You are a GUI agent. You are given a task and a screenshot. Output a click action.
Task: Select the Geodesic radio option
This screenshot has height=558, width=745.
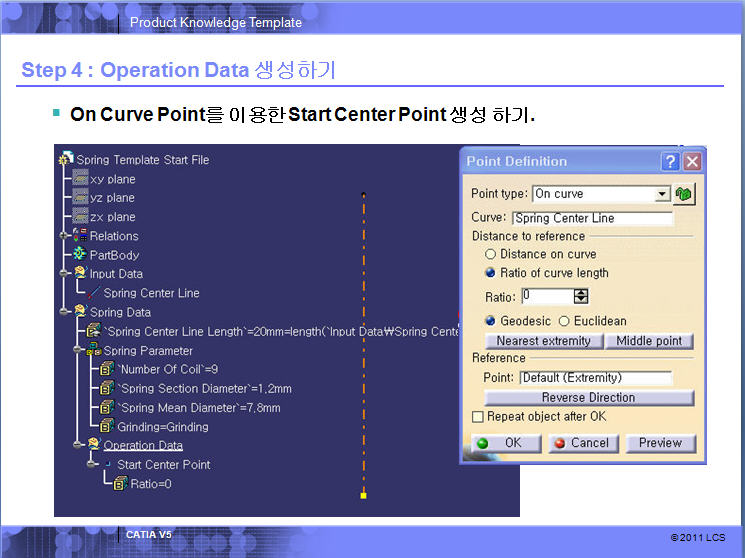point(490,321)
